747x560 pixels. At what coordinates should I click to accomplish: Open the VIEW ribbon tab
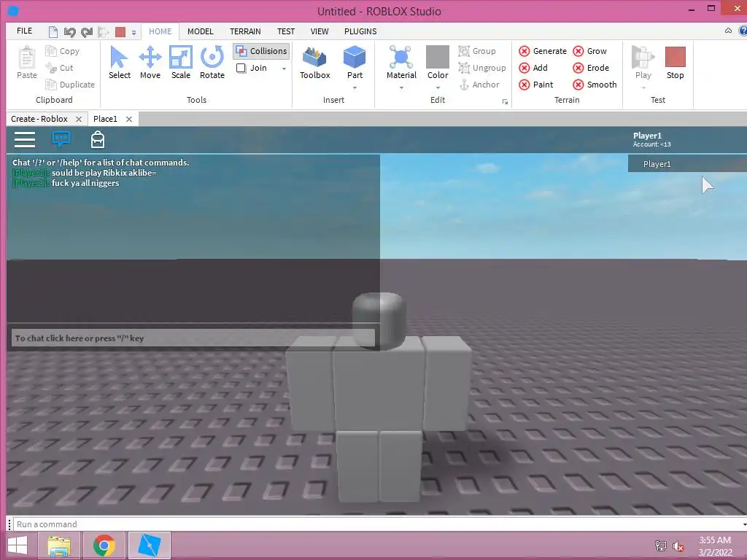pyautogui.click(x=320, y=31)
